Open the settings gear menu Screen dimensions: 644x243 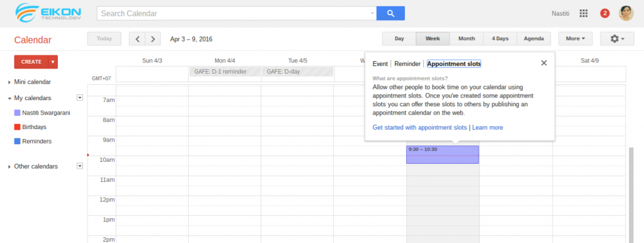[x=617, y=38]
